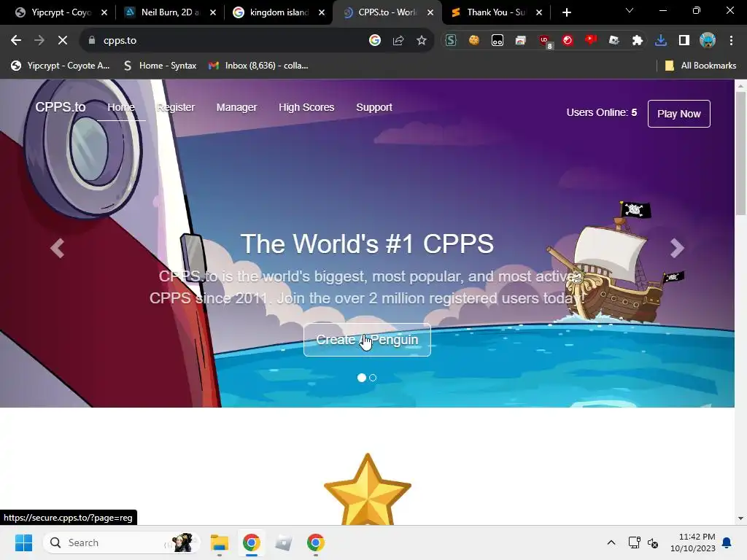Select the second carousel indicator dot
This screenshot has width=747, height=560.
373,378
